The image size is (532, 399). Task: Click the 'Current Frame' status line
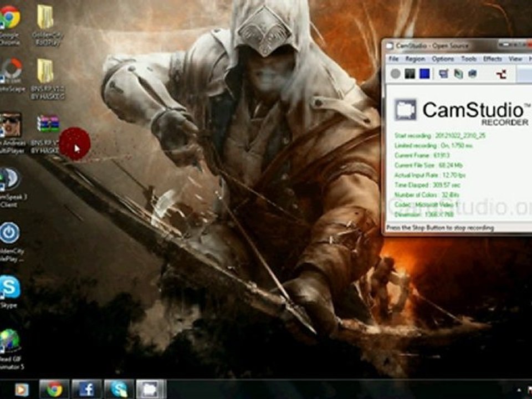pos(422,155)
